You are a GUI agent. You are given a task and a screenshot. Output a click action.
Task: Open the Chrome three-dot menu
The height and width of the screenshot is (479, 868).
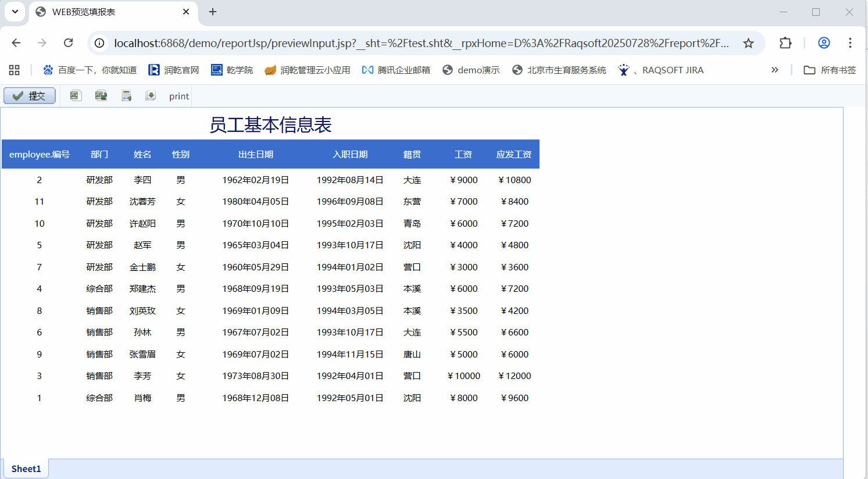coord(850,43)
